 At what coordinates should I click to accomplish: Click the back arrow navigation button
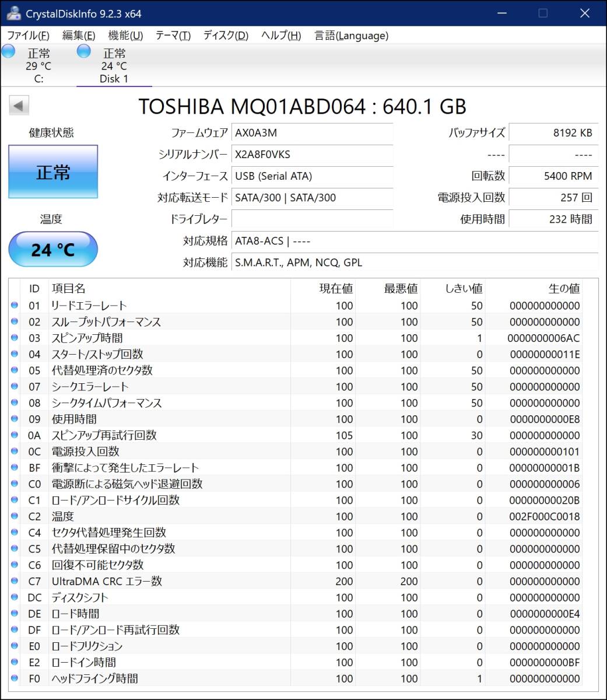[19, 105]
